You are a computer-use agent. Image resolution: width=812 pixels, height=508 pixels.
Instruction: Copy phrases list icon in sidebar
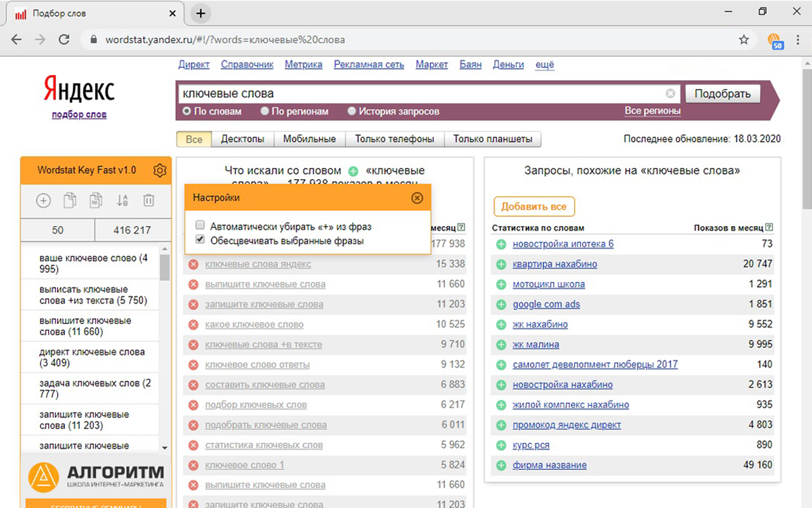(70, 201)
